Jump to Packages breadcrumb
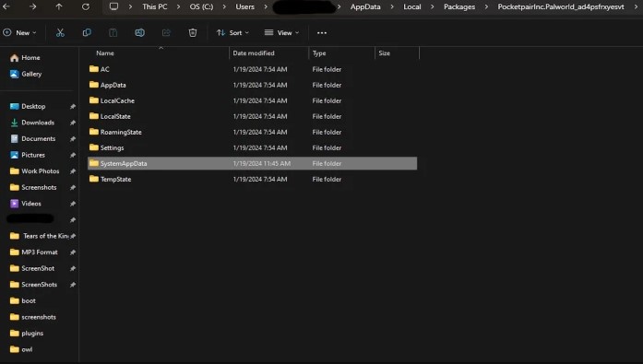 pyautogui.click(x=459, y=7)
